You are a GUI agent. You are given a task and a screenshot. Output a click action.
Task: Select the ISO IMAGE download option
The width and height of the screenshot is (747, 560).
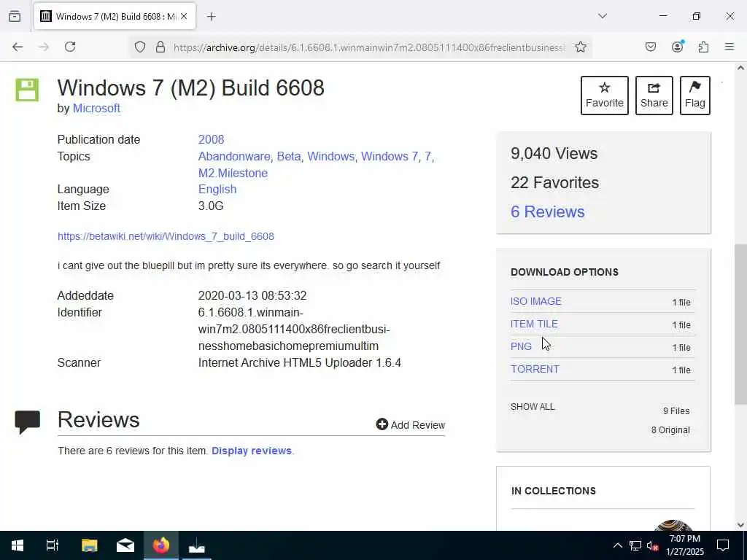pos(536,301)
